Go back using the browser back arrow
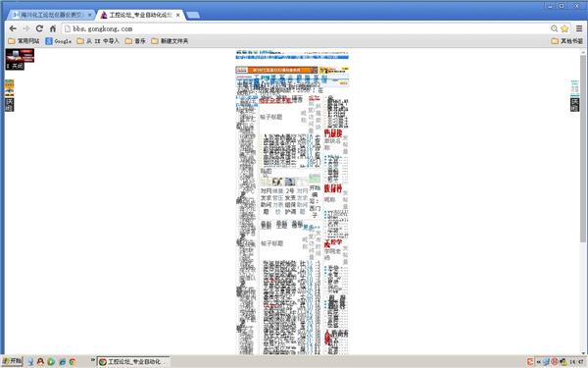Screen dimensions: 588x368 (x=13, y=28)
